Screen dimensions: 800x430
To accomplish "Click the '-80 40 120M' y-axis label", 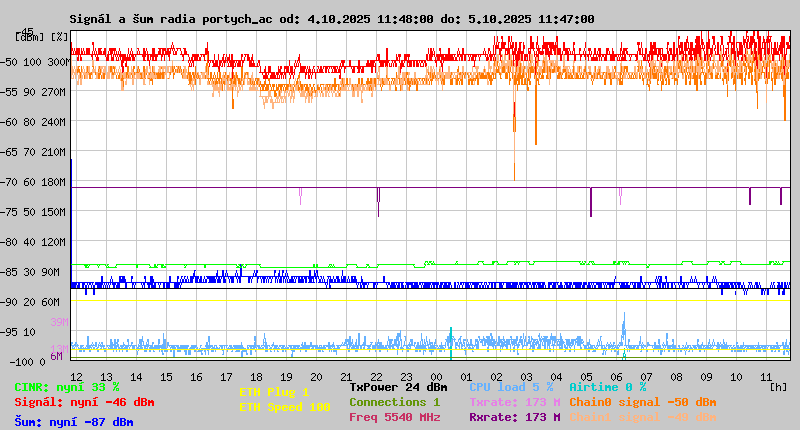I will [35, 242].
